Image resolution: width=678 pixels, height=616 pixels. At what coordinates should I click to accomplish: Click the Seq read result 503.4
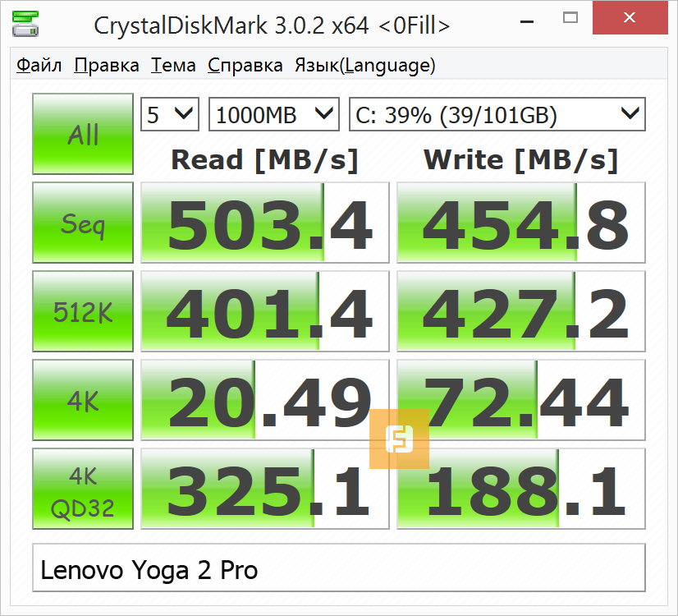point(265,223)
